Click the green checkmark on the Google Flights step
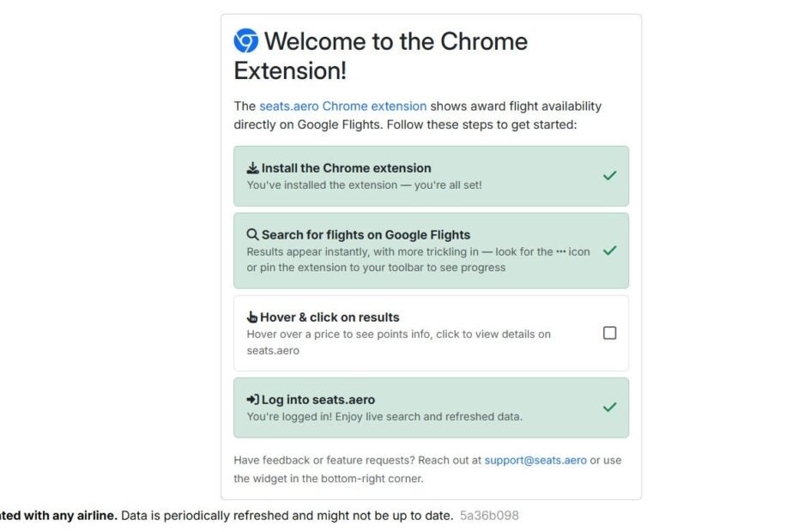Screen dimensions: 798x532 [x=610, y=251]
